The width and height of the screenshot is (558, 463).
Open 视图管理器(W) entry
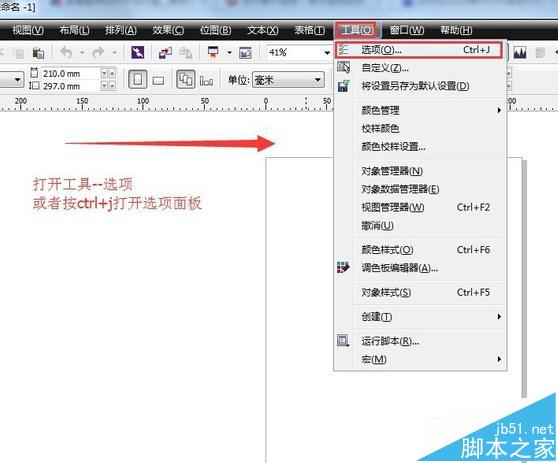click(420, 207)
